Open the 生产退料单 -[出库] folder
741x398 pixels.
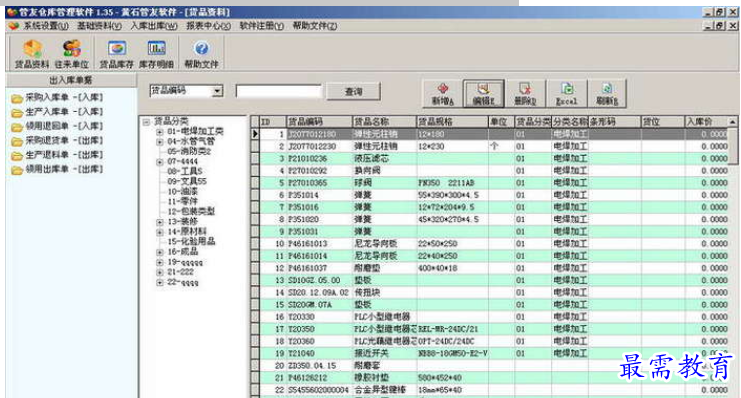tap(57, 155)
